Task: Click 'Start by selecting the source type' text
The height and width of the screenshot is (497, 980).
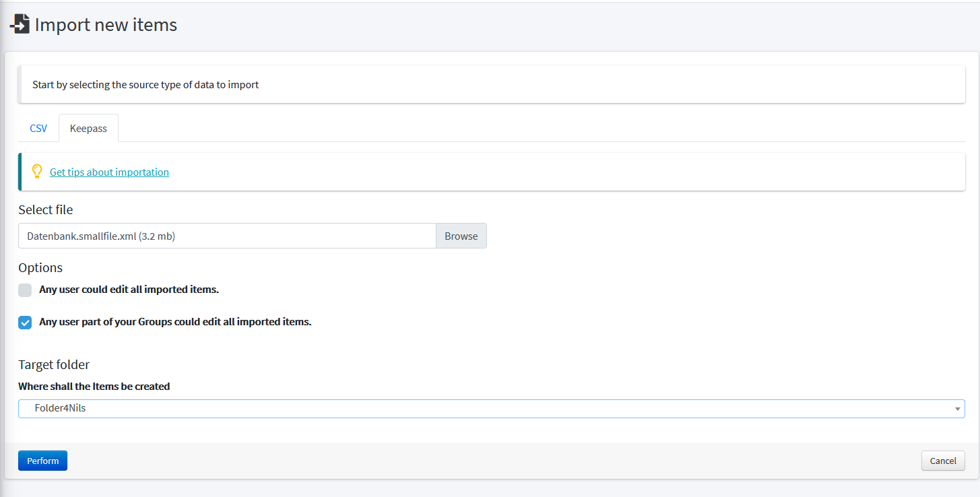Action: coord(145,85)
